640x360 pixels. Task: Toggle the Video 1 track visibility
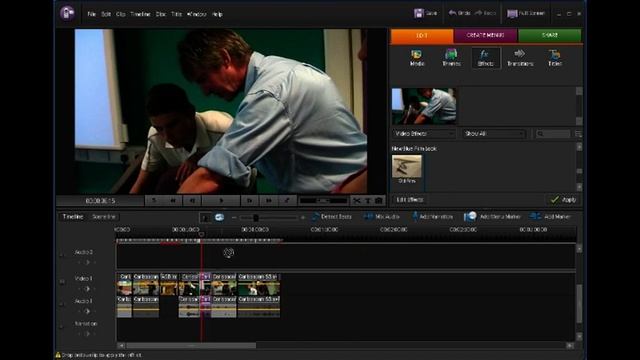[62, 282]
